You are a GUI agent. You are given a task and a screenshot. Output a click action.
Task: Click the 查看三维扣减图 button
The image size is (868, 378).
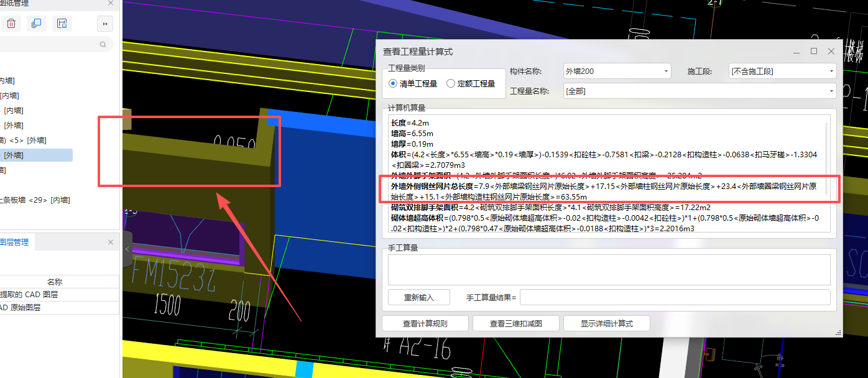coord(515,323)
